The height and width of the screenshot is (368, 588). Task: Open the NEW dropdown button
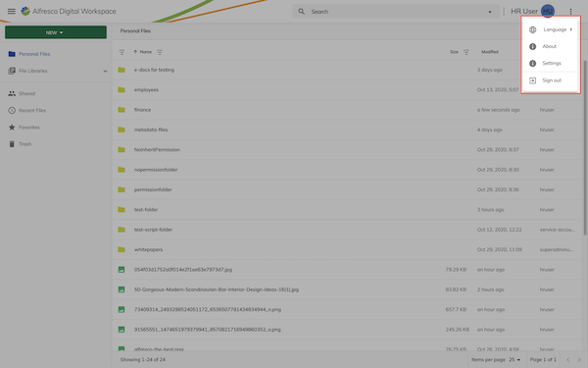56,32
